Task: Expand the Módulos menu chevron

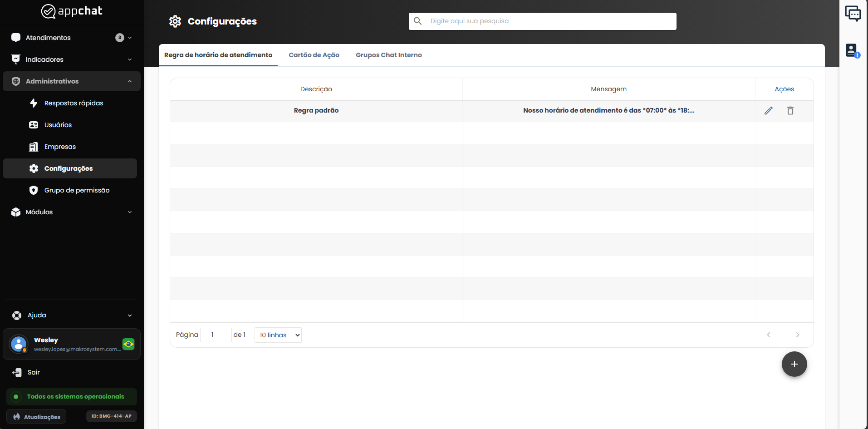Action: coord(130,212)
